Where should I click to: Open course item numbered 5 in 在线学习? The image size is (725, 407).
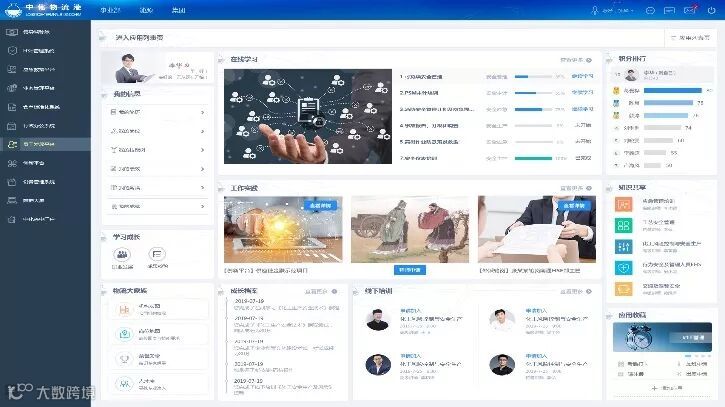(429, 142)
